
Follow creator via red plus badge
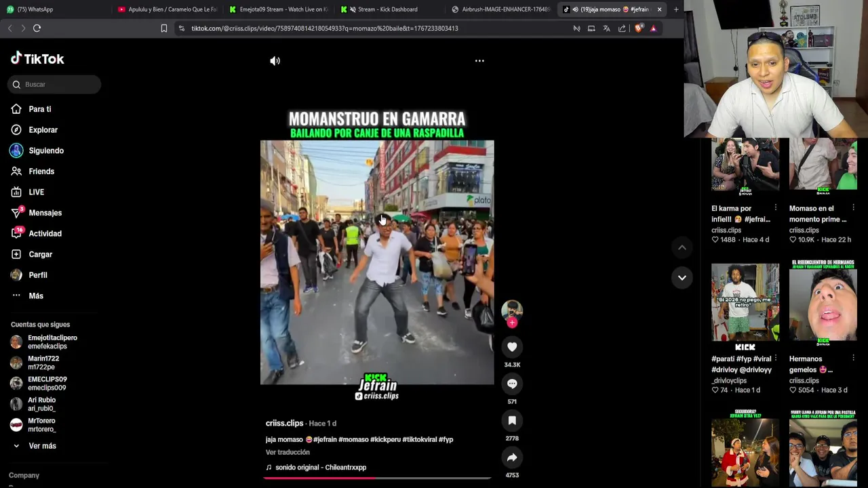pyautogui.click(x=512, y=323)
